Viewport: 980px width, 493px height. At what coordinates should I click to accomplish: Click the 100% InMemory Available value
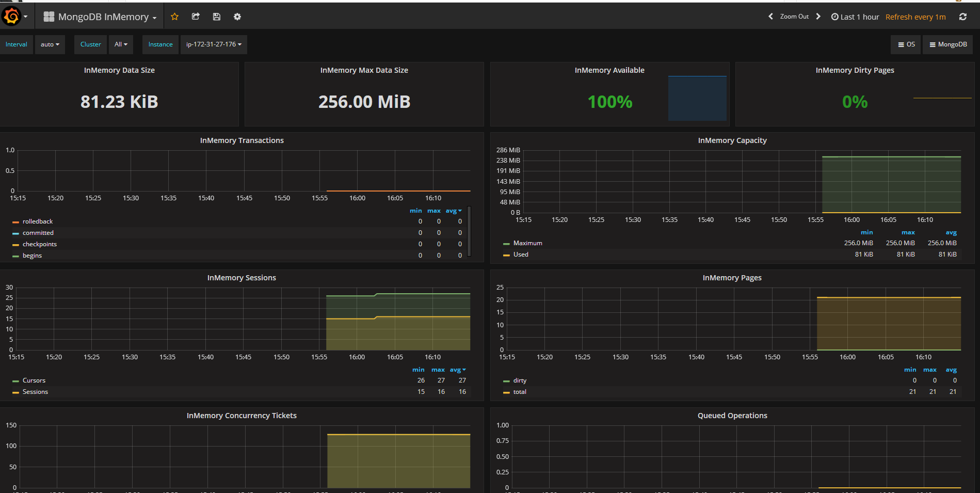click(x=610, y=102)
